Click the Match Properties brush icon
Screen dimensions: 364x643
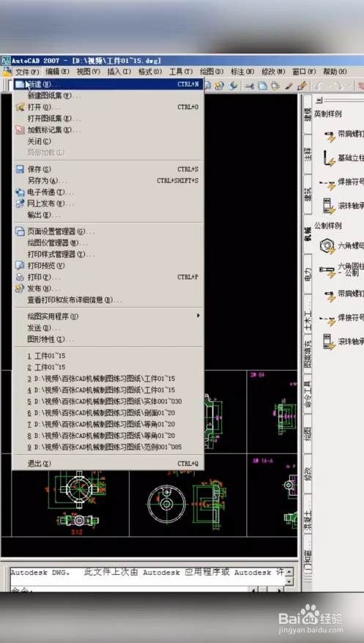coord(289,86)
